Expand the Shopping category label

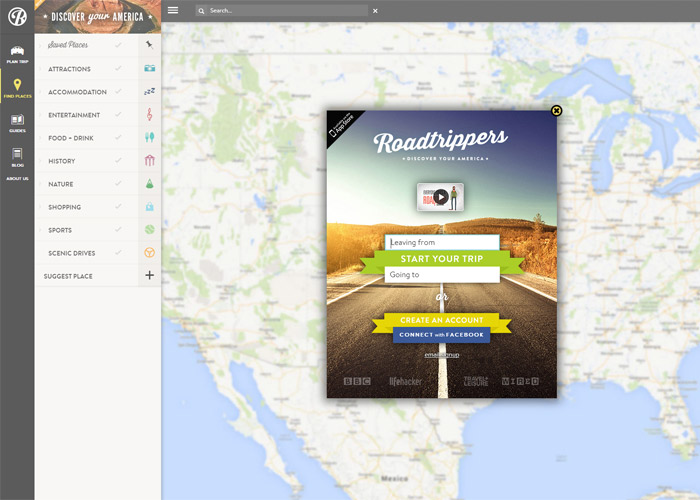tap(65, 207)
